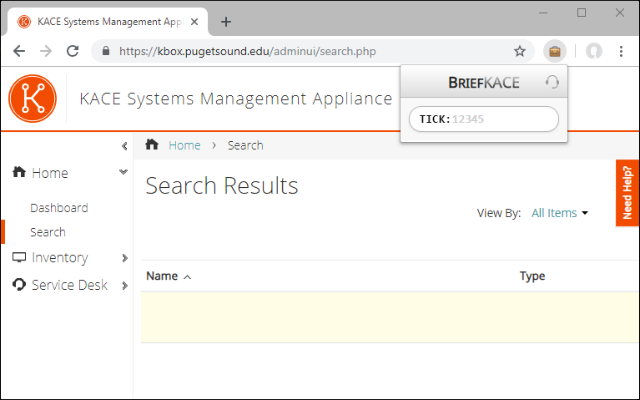Go back to the previous page
Screen dimensions: 640x400
pos(20,50)
